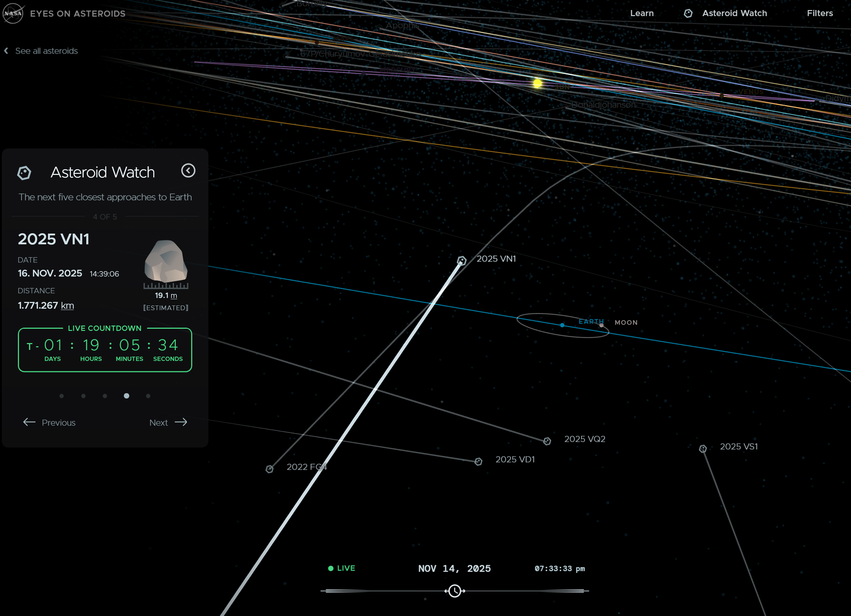Open the Learn menu
Screen dimensions: 851x616
click(x=642, y=14)
